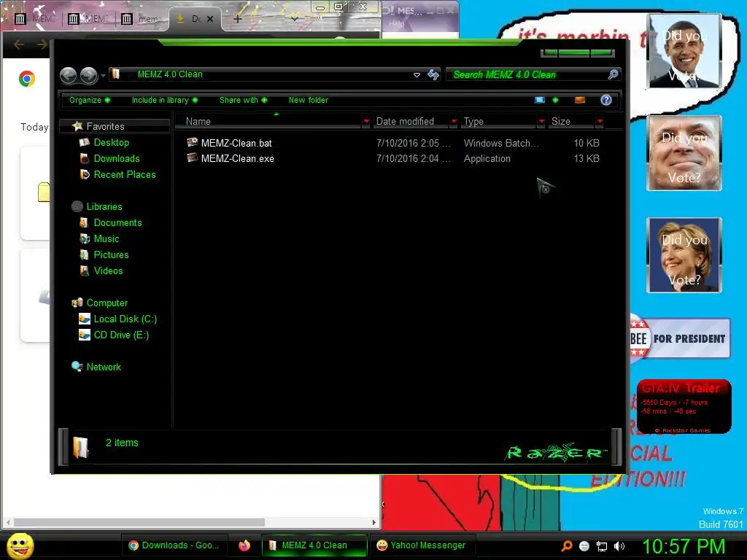Image resolution: width=747 pixels, height=560 pixels.
Task: Select Network in the navigation pane
Action: tap(104, 367)
